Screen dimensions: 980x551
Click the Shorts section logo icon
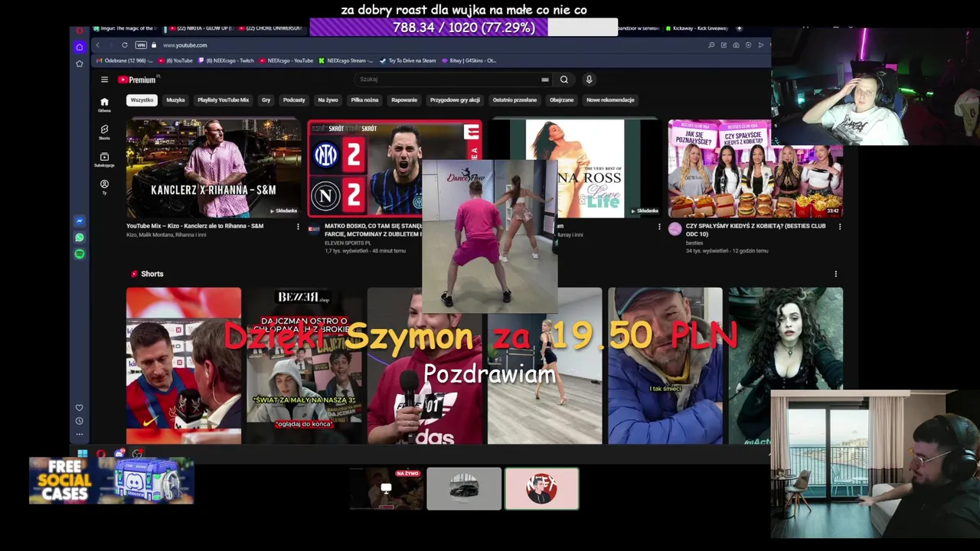pos(134,274)
